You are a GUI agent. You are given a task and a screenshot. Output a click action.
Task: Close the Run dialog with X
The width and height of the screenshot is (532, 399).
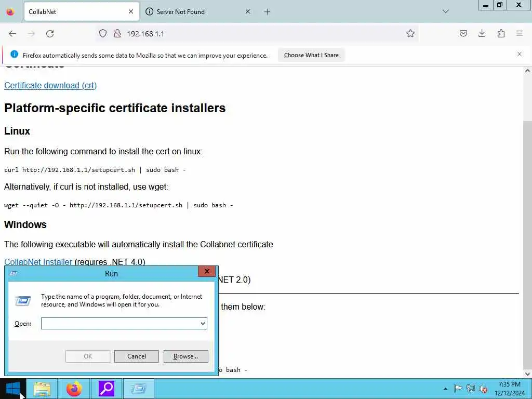207,271
